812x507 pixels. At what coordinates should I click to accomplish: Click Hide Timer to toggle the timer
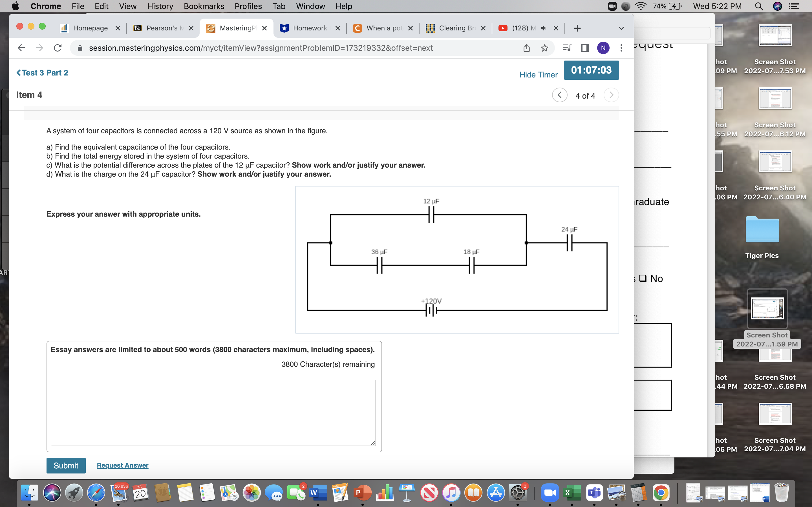tap(538, 74)
